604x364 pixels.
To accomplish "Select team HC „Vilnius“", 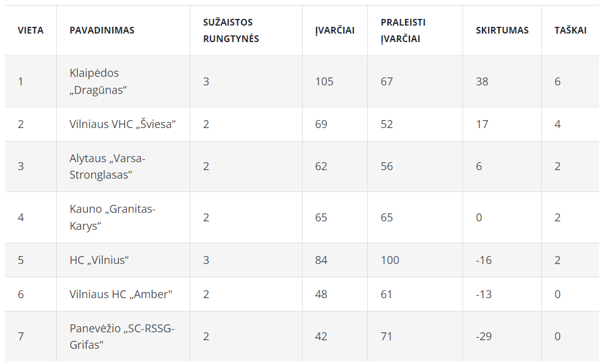I will (99, 260).
